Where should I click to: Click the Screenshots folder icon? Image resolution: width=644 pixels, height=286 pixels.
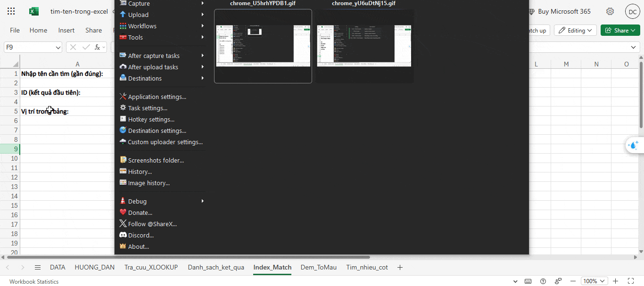click(123, 160)
